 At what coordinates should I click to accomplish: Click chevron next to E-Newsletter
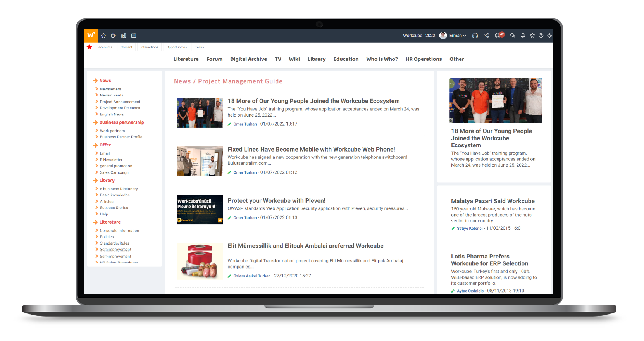point(96,160)
